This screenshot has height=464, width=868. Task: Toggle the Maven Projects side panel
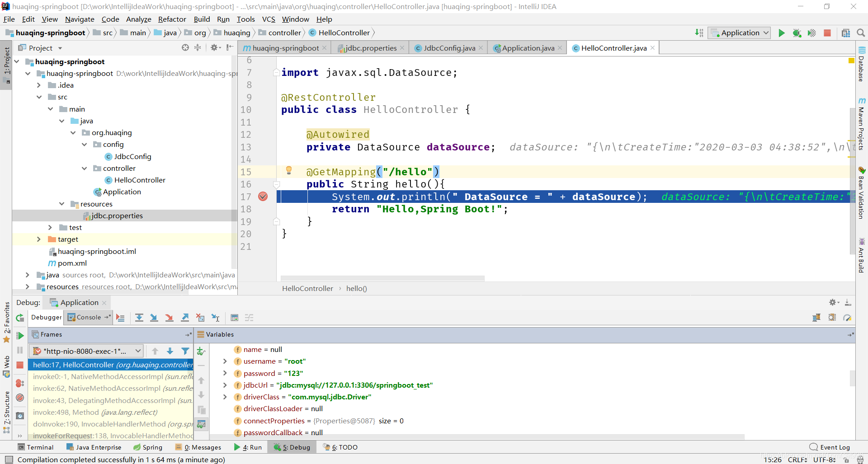coord(862,124)
